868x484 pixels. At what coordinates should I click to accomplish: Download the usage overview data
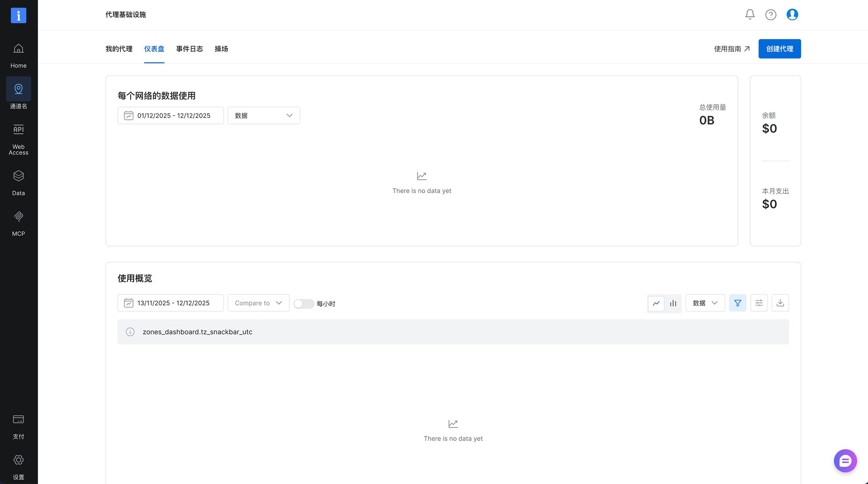[x=780, y=303]
